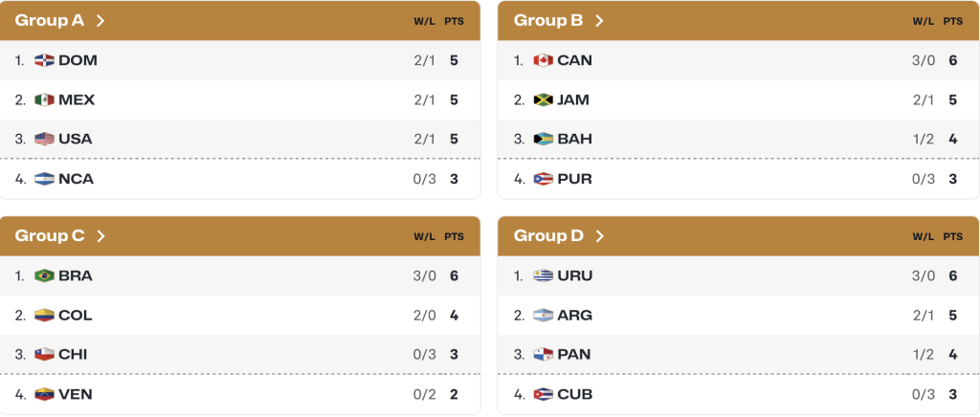Click the Uruguay flag icon
The width and height of the screenshot is (980, 417).
pos(544,275)
